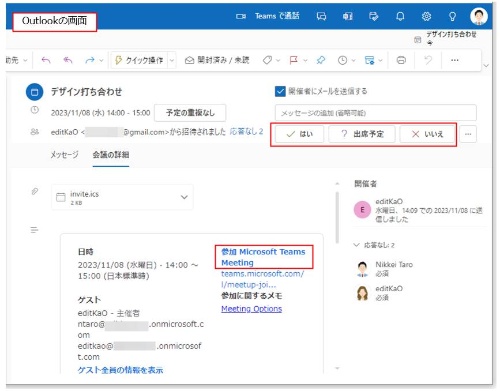Click the 予定の重複なし button
This screenshot has width=500, height=391.
(190, 113)
